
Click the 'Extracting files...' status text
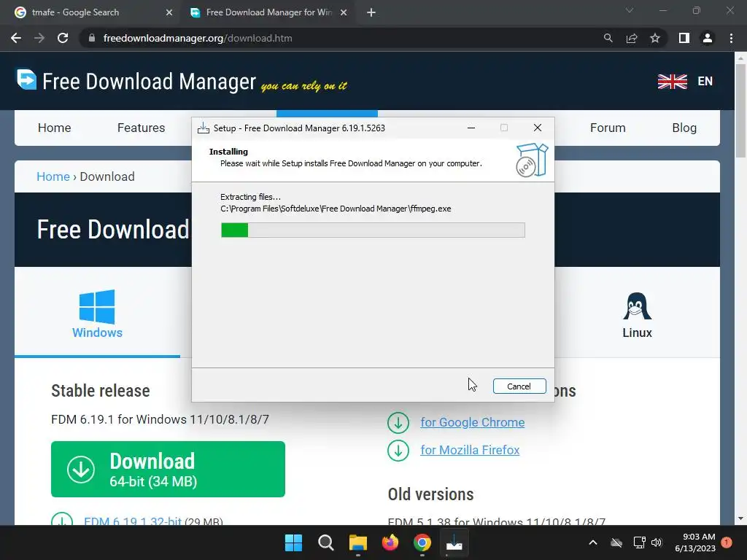(251, 197)
